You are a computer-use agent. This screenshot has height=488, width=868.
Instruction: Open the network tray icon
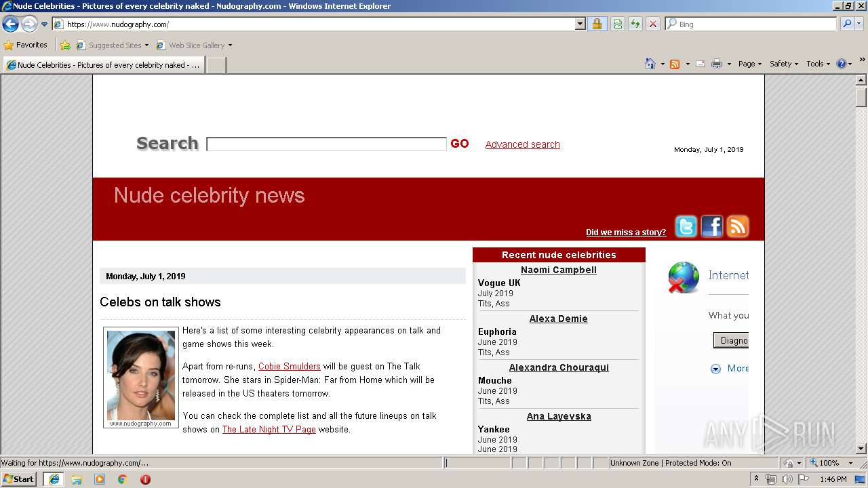tap(771, 479)
